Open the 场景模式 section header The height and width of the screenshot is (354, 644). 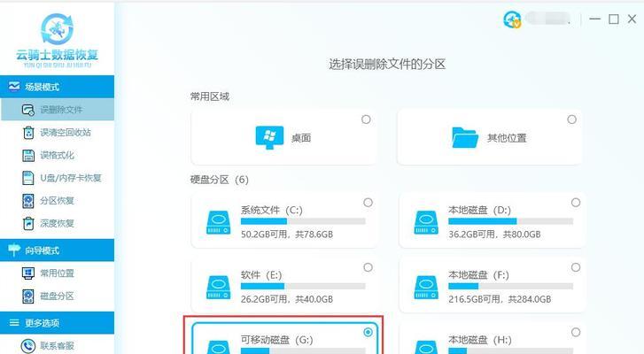[x=57, y=87]
